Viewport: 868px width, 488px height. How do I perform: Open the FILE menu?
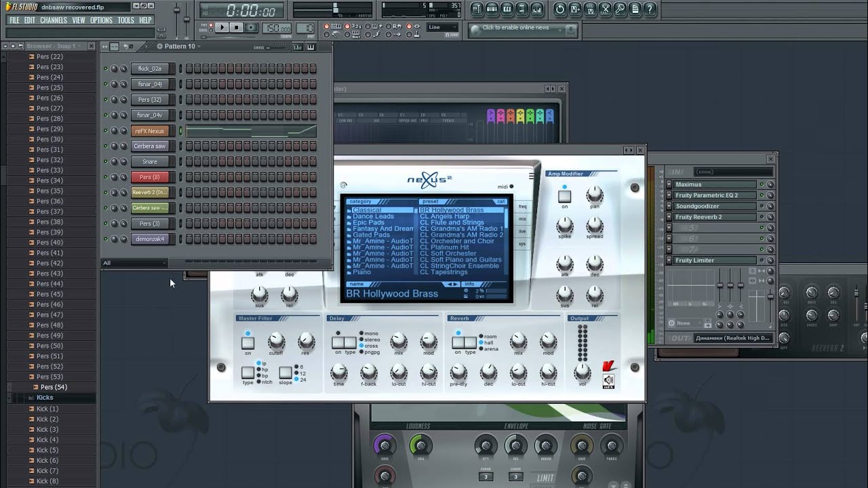pos(14,20)
